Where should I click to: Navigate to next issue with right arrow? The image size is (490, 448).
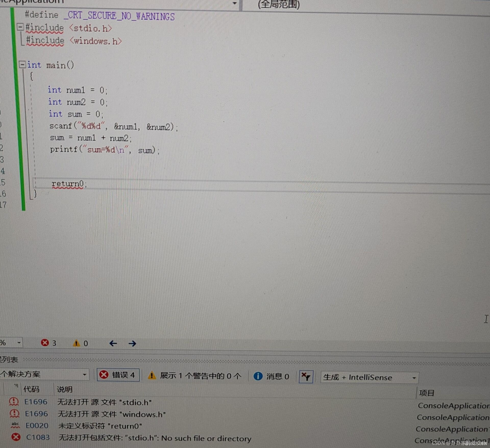coord(132,343)
